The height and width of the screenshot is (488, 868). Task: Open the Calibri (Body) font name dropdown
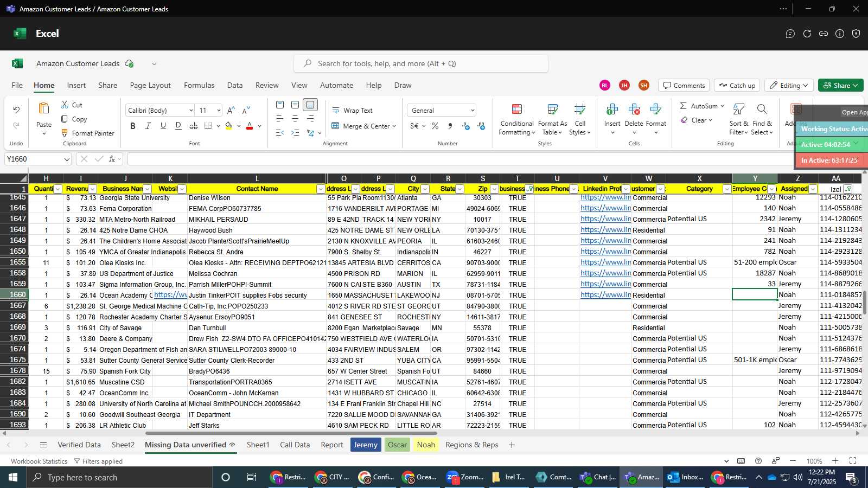click(191, 111)
